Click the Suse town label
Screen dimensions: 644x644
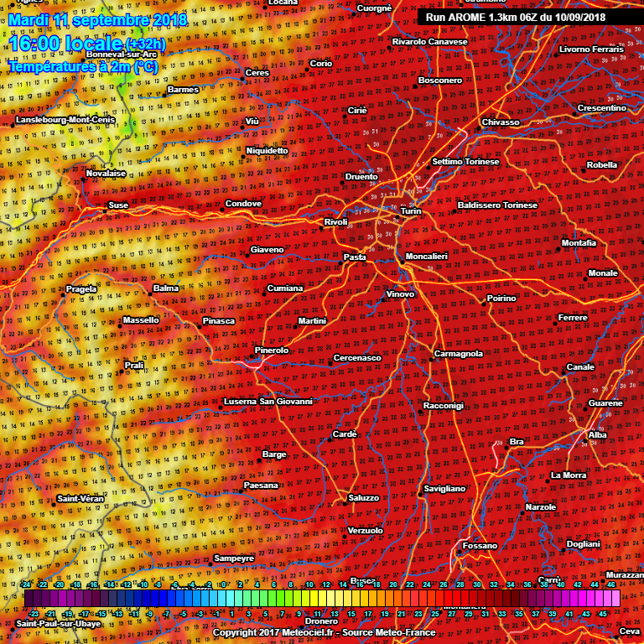click(118, 205)
